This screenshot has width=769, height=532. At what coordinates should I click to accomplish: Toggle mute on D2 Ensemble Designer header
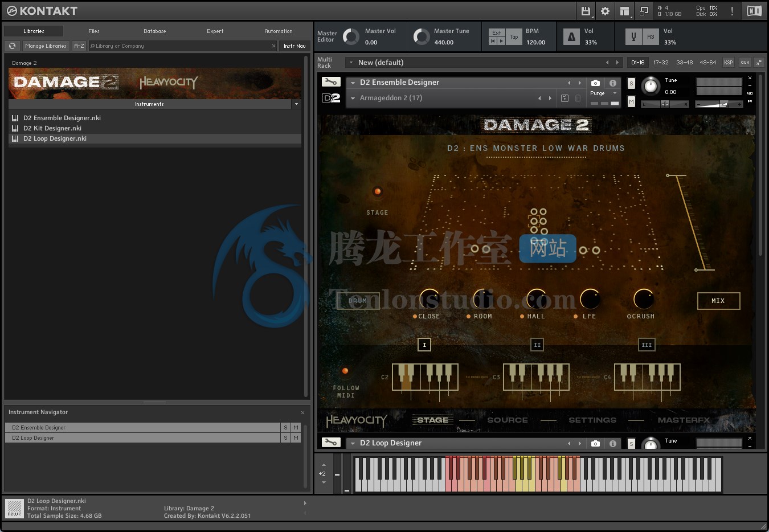pyautogui.click(x=631, y=101)
